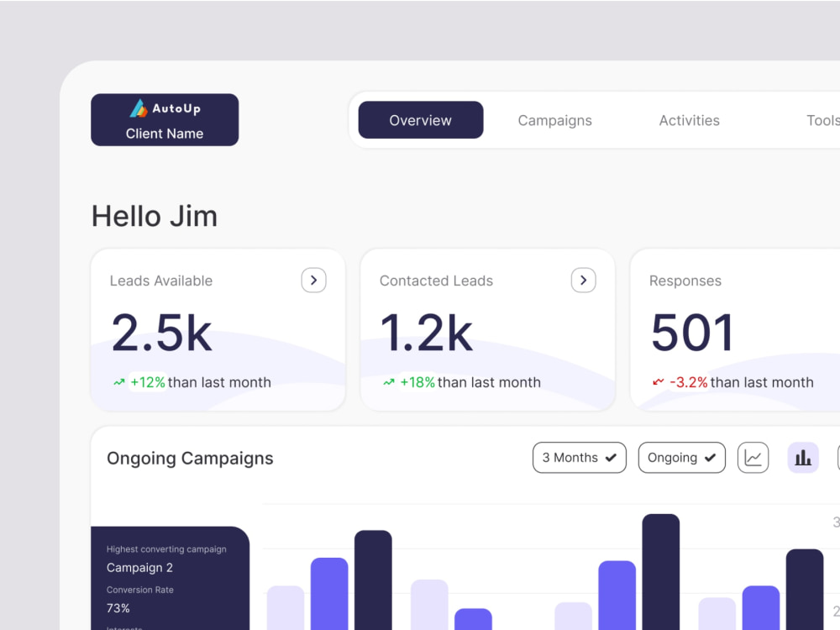Viewport: 840px width, 630px height.
Task: Click the 1.2k contacted value
Action: [427, 333]
